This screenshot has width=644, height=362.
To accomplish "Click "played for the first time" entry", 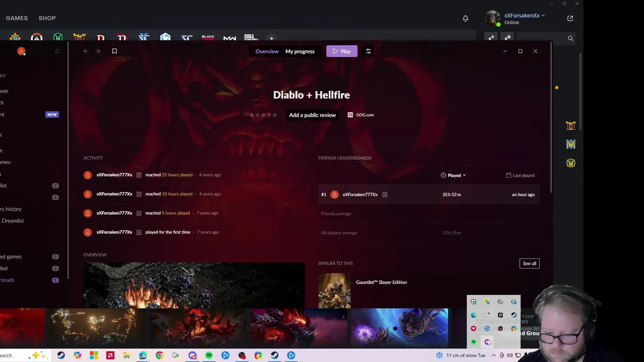I will tap(168, 232).
